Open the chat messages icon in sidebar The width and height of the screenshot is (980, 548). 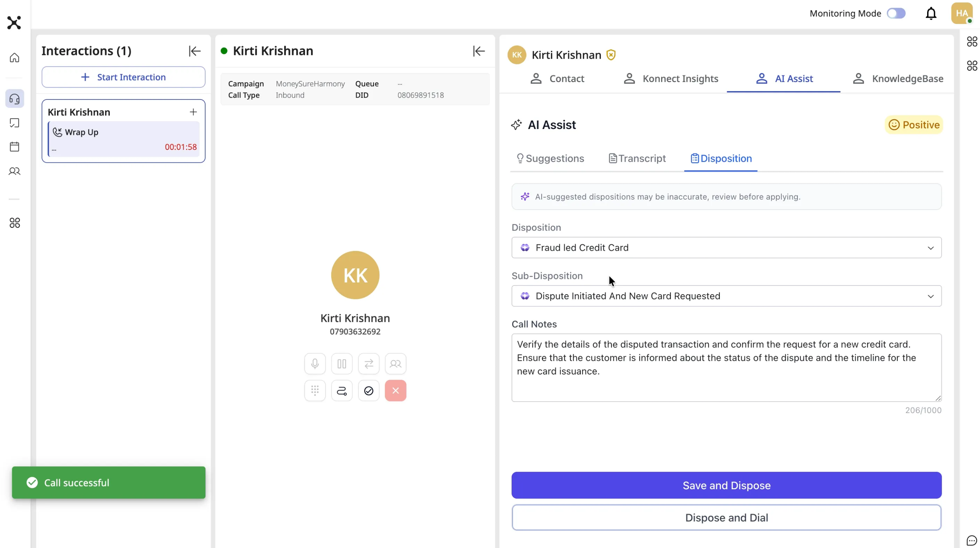tap(15, 123)
